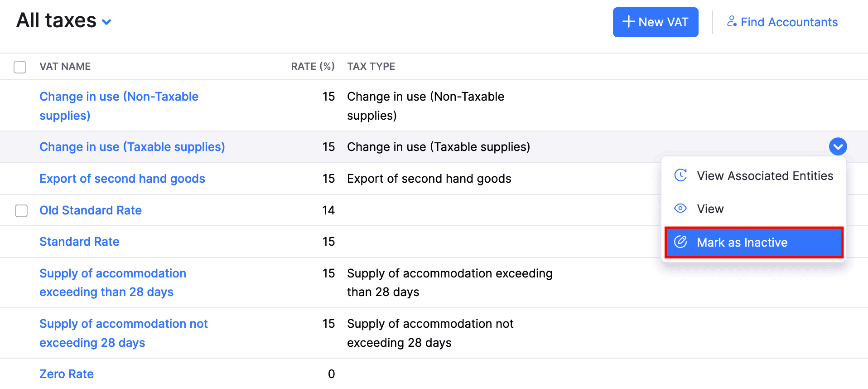Viewport: 868px width, 389px height.
Task: Click the RATE (%) column header
Action: (313, 67)
